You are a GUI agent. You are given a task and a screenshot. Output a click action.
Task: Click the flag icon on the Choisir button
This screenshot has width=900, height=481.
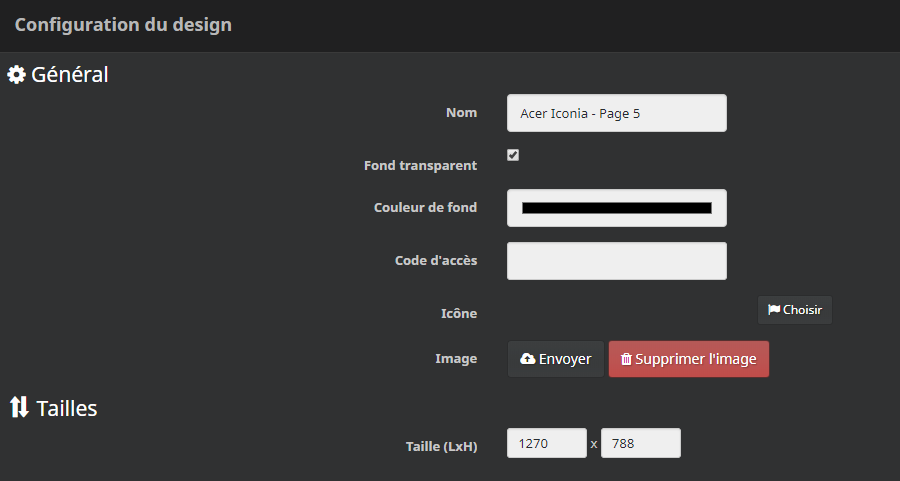774,310
